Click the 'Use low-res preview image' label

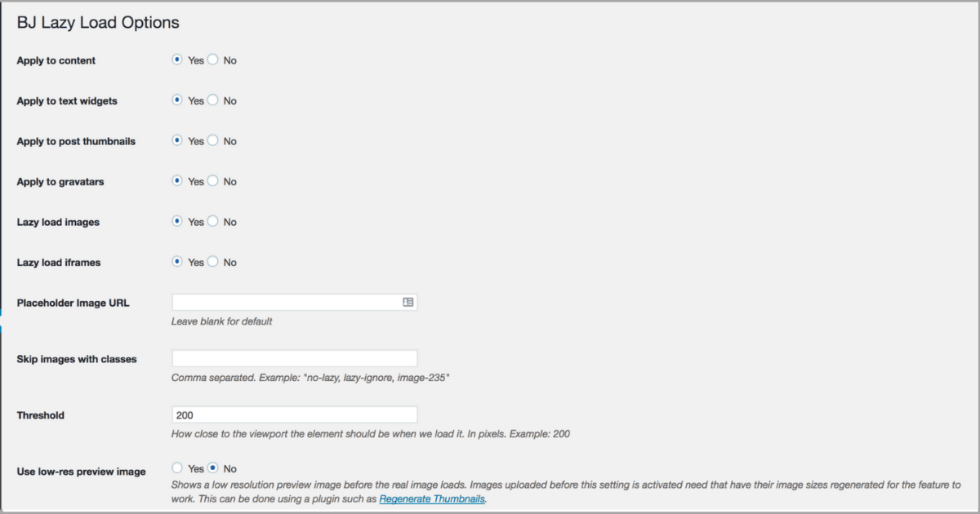(x=82, y=472)
